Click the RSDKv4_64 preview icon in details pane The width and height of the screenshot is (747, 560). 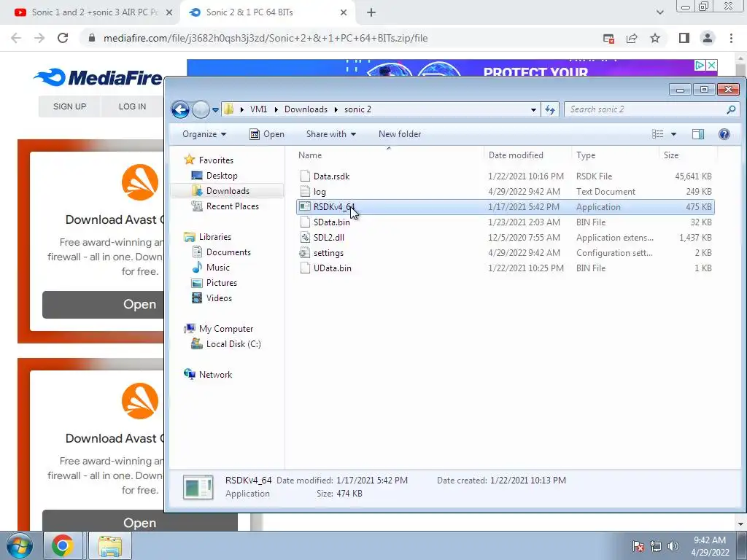pyautogui.click(x=198, y=487)
